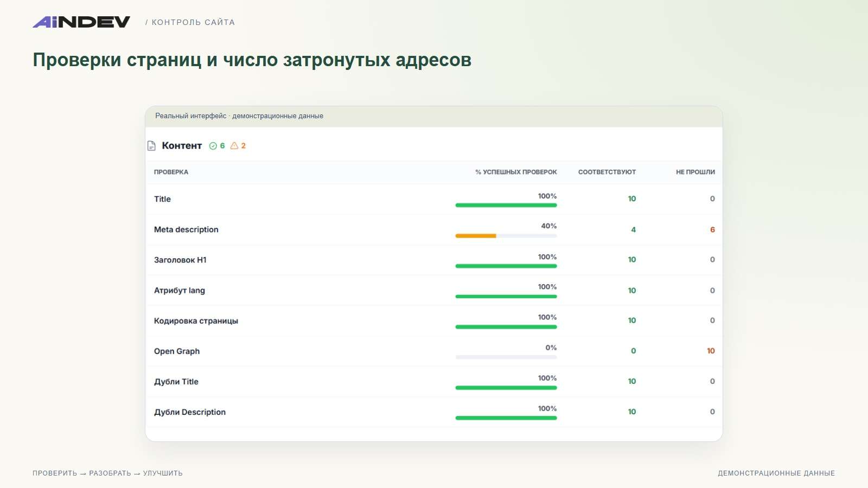This screenshot has width=868, height=488.
Task: Click the passed value 0 for Open Graph
Action: [x=633, y=351]
